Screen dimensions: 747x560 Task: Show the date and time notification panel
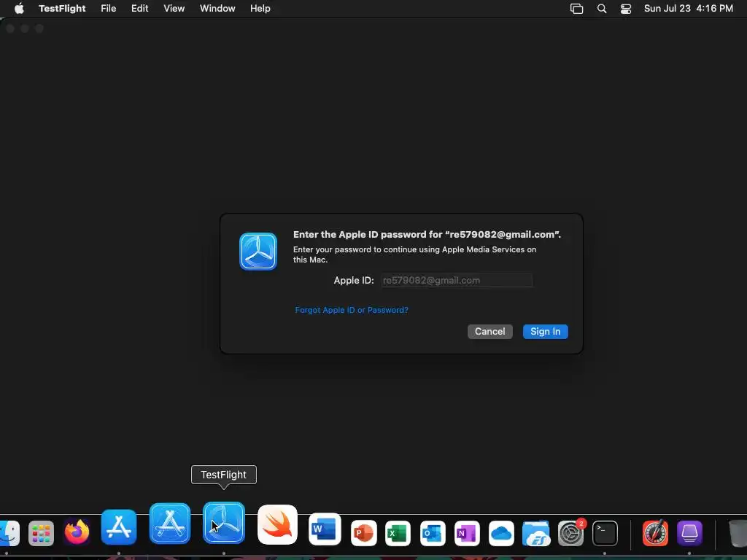click(x=689, y=8)
